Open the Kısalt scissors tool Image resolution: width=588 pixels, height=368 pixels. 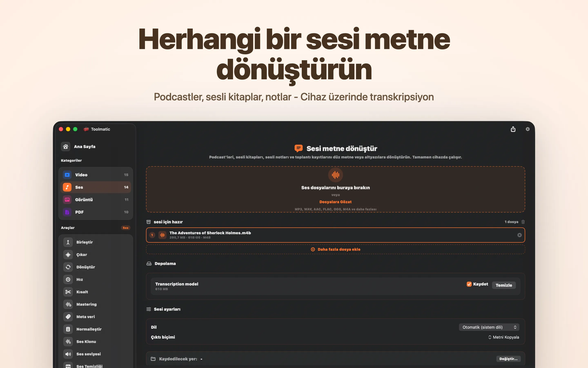(96, 292)
